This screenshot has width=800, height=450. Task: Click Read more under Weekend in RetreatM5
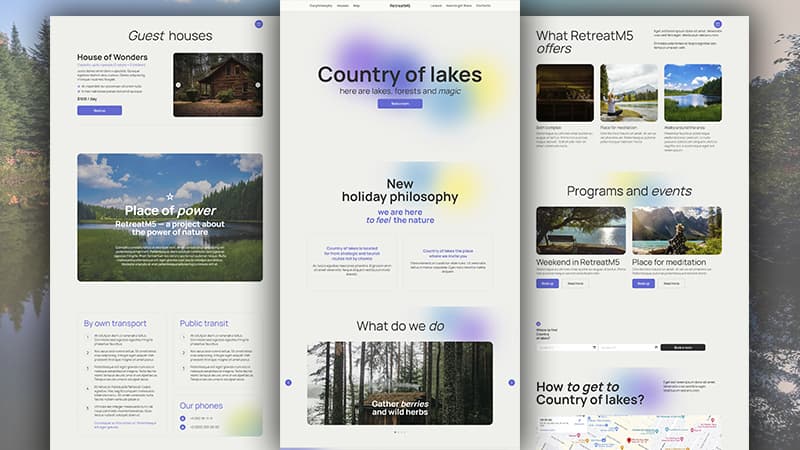click(575, 283)
